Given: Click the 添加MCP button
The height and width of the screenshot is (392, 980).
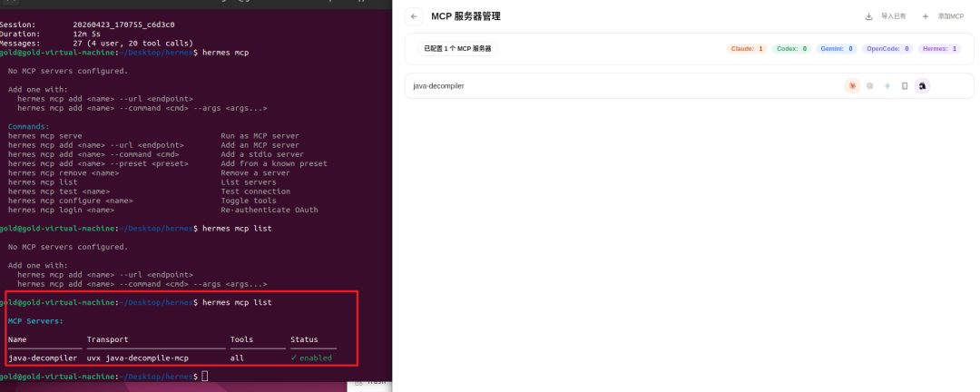Looking at the screenshot, I should [944, 17].
